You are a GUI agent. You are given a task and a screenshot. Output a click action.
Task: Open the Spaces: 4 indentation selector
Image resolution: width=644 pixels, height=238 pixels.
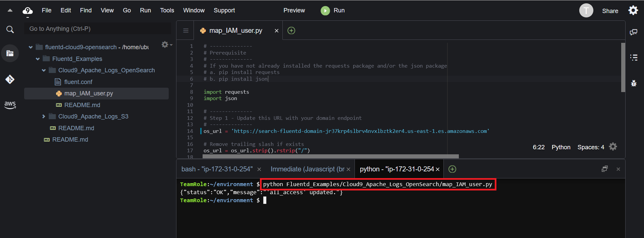pyautogui.click(x=591, y=147)
